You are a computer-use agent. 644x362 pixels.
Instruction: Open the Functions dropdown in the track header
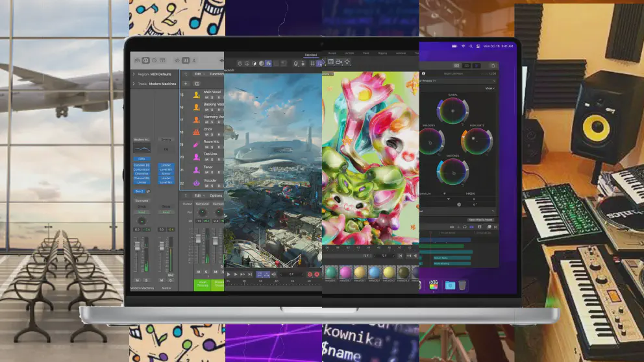click(216, 75)
